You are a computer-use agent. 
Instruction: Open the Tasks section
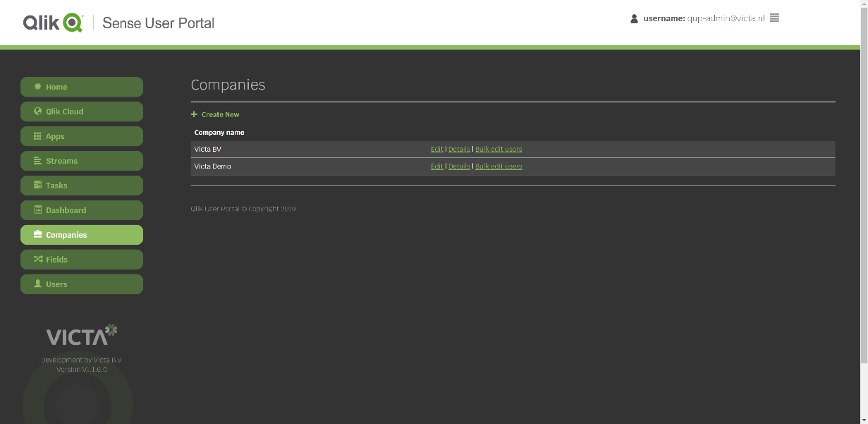pos(82,186)
